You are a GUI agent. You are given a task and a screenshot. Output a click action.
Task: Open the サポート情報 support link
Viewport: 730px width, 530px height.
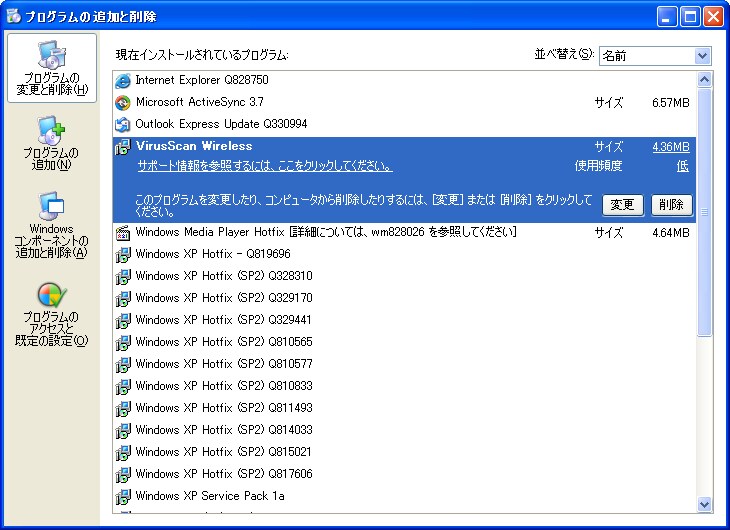click(x=265, y=166)
